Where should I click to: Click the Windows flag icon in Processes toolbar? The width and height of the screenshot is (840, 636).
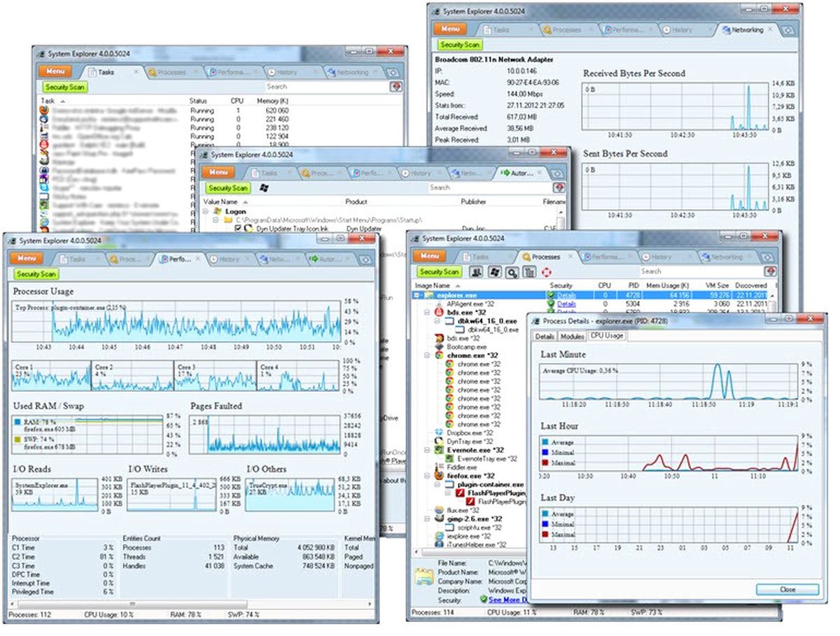pos(496,271)
